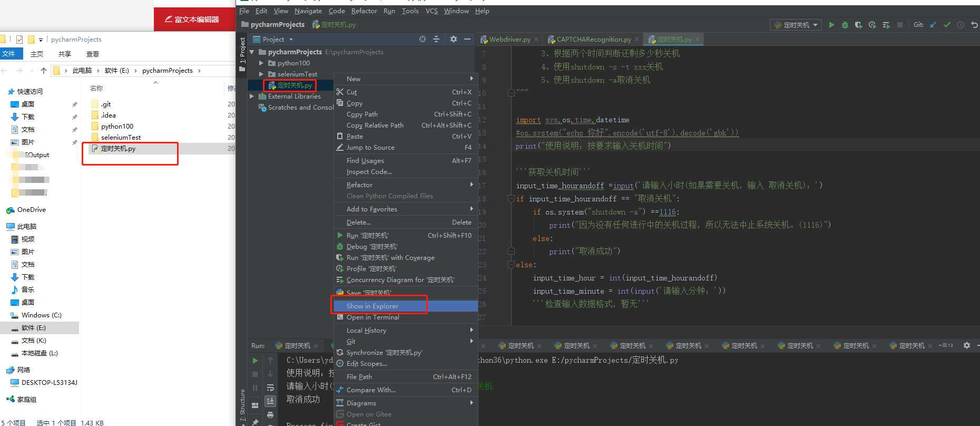Click Delete... in the context menu
This screenshot has height=426, width=980.
pos(406,222)
